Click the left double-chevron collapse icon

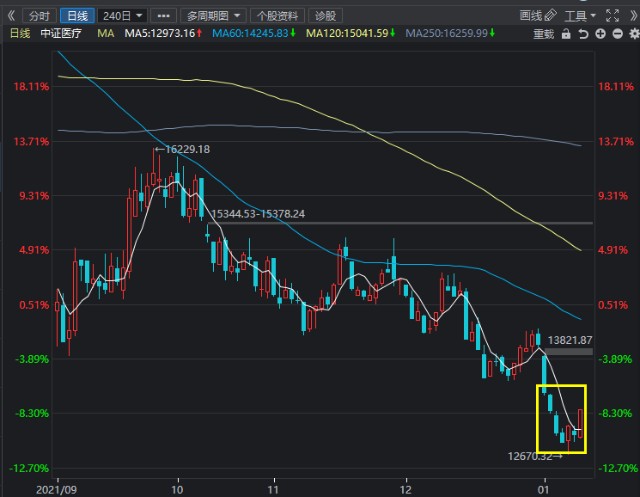11,16
